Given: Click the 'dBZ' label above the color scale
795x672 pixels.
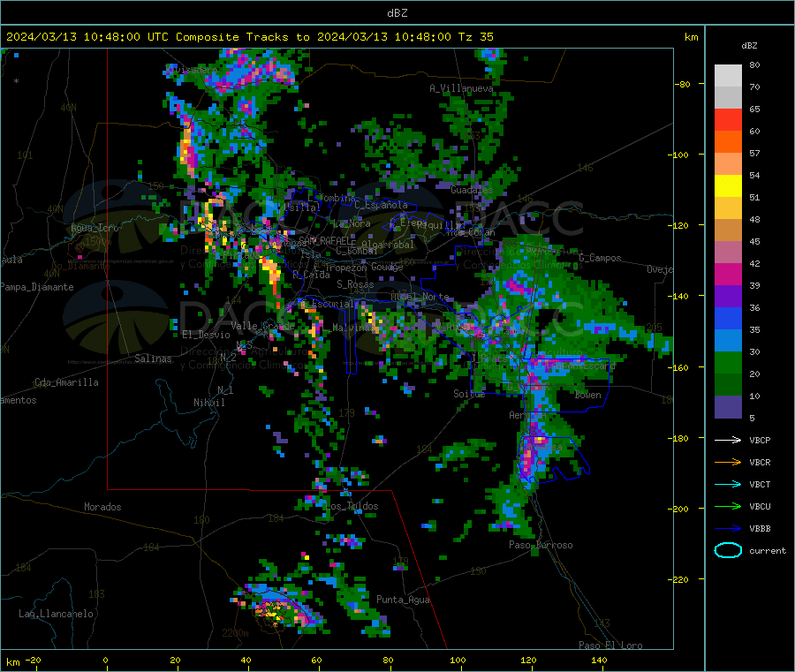Looking at the screenshot, I should pyautogui.click(x=749, y=46).
